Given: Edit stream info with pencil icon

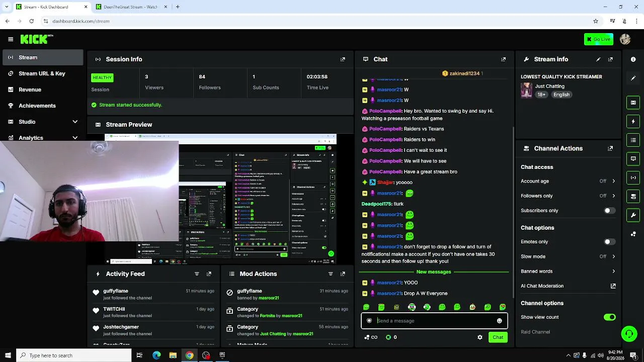Looking at the screenshot, I should click(598, 59).
